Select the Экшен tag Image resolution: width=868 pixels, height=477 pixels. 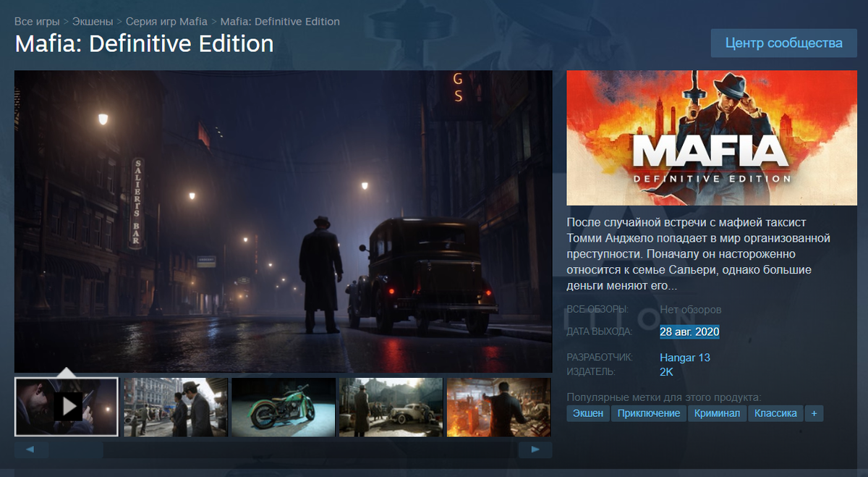click(x=587, y=413)
